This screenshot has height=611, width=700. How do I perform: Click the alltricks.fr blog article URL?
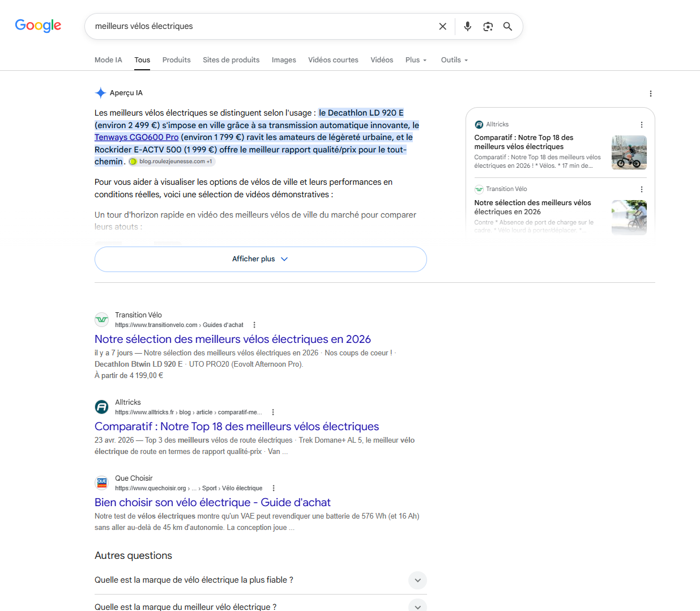coord(189,412)
